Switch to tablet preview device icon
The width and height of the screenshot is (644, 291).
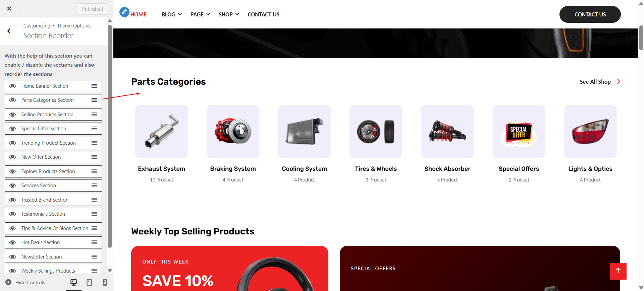[89, 283]
